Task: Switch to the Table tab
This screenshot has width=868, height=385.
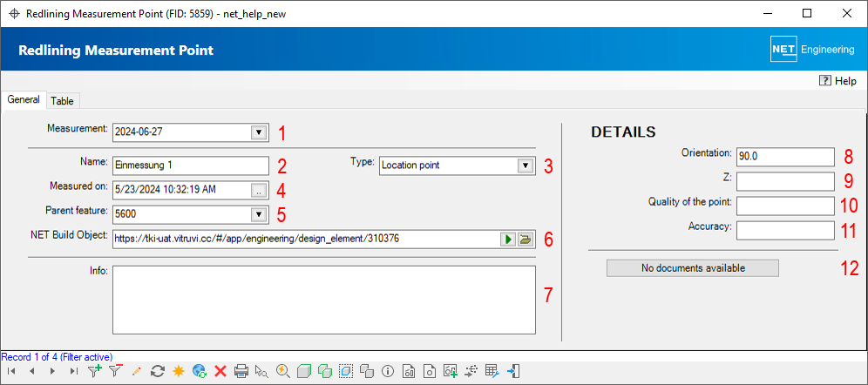Action: point(62,101)
